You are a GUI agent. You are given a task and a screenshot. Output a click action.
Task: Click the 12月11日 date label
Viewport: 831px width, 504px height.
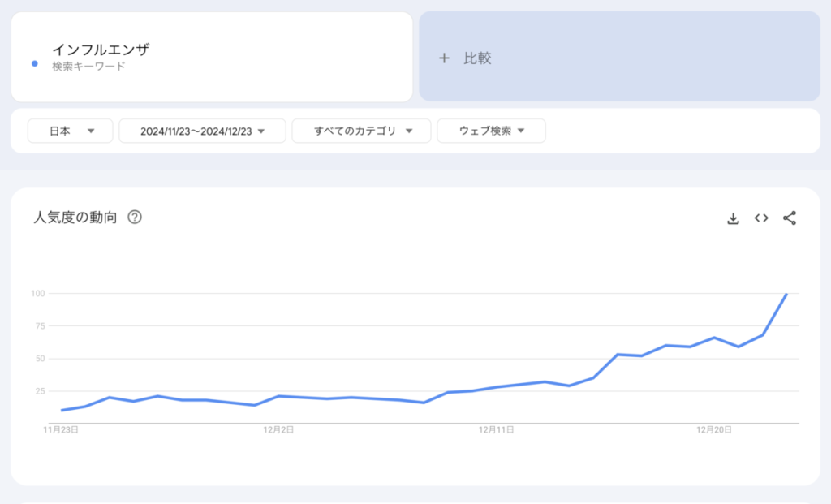click(x=496, y=430)
